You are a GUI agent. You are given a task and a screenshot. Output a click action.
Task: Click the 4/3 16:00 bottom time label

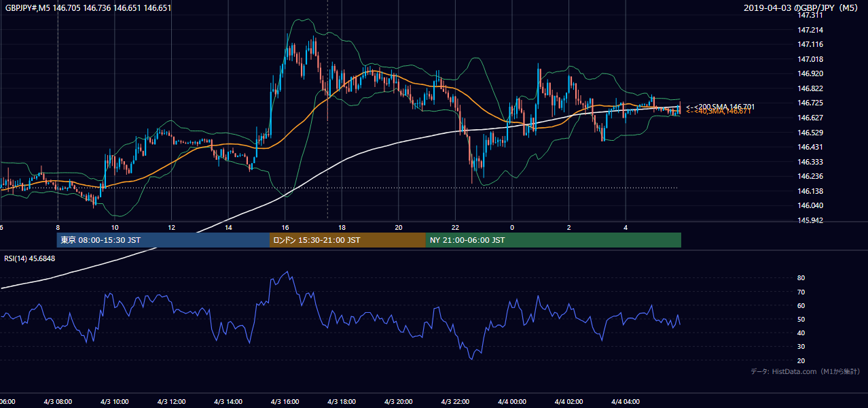(x=285, y=402)
